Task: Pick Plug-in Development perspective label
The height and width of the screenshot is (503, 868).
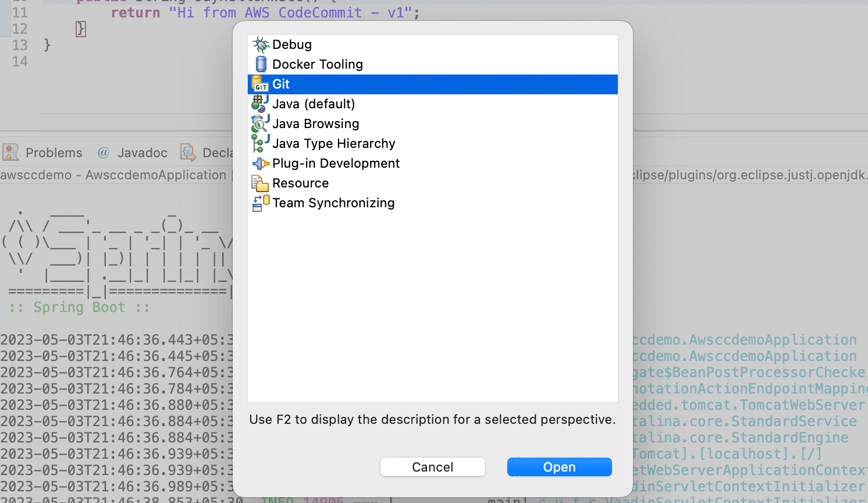Action: click(336, 164)
